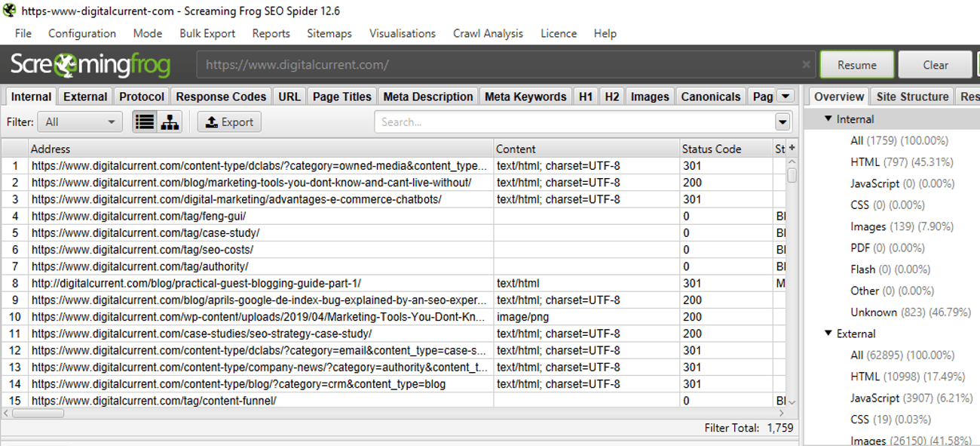Collapse the Internal section in Overview
The width and height of the screenshot is (980, 446).
tap(828, 119)
